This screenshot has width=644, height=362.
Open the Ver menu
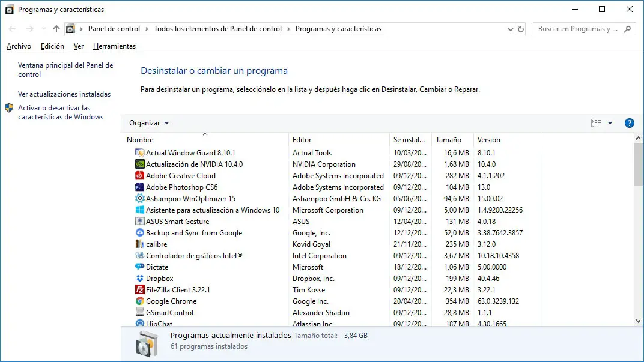point(79,46)
